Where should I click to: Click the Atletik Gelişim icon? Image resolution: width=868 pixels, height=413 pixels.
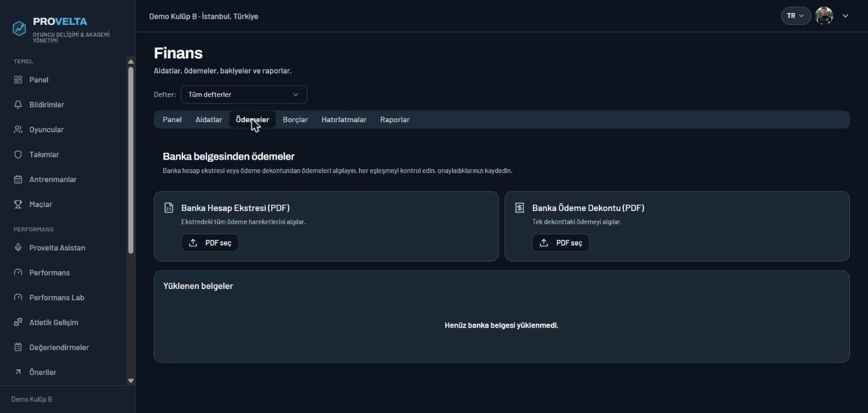click(18, 322)
